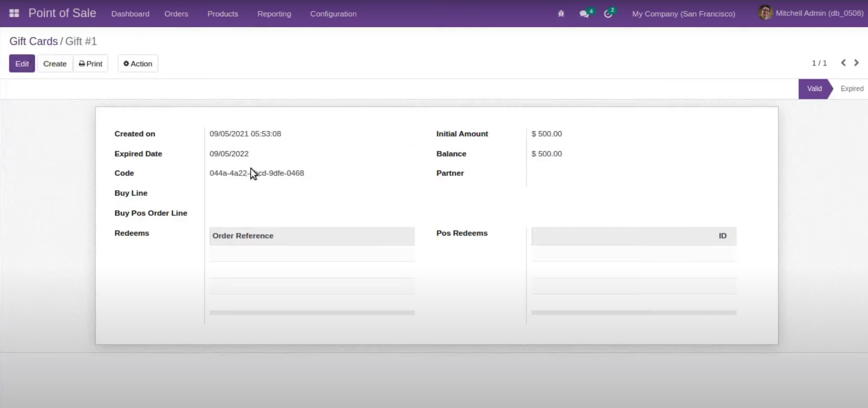Click the Create button
The width and height of the screenshot is (868, 408).
coord(55,64)
